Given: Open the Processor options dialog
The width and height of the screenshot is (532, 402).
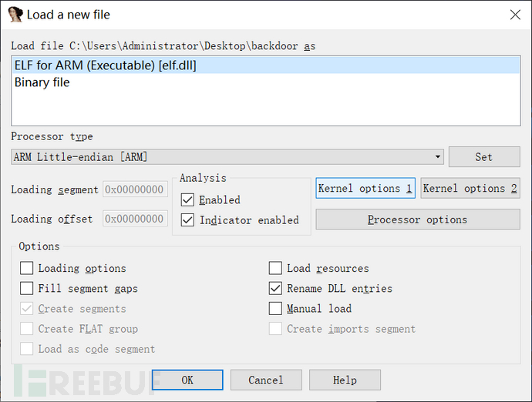Looking at the screenshot, I should [x=417, y=219].
